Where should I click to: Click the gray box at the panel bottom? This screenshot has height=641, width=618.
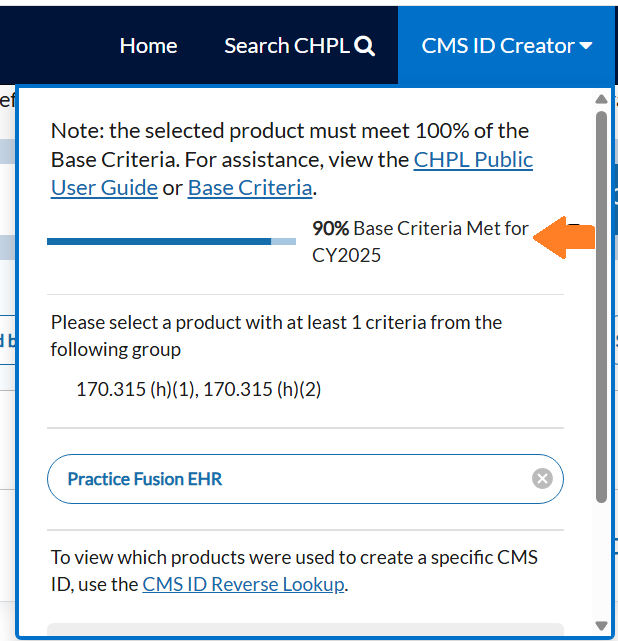[x=305, y=630]
